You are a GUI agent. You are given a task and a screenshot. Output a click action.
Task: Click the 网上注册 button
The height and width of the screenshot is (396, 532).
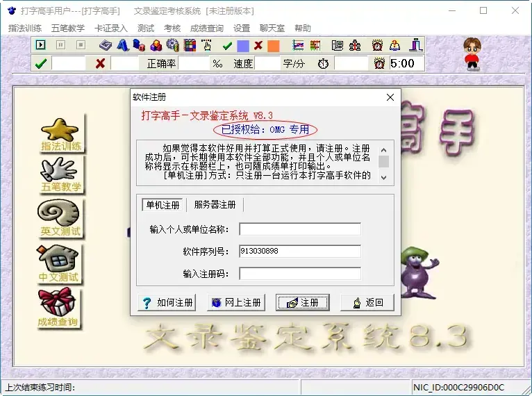click(236, 302)
